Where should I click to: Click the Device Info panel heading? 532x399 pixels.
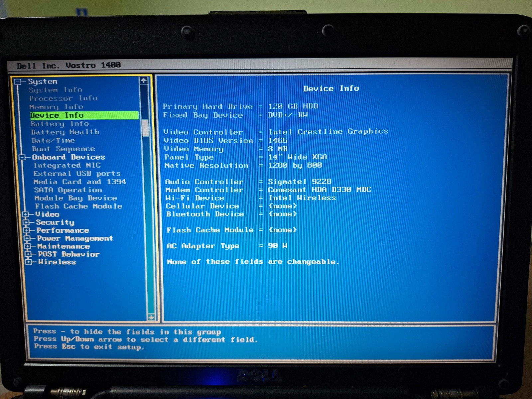(x=331, y=89)
